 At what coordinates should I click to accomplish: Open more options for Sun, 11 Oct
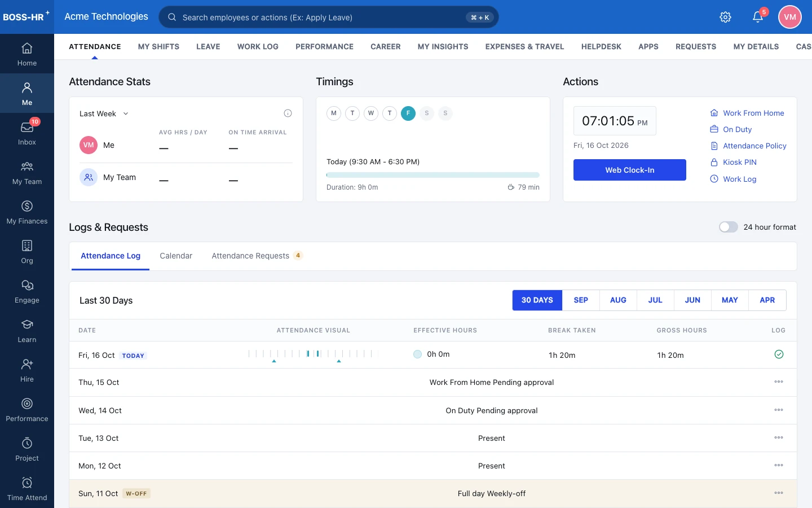(779, 493)
